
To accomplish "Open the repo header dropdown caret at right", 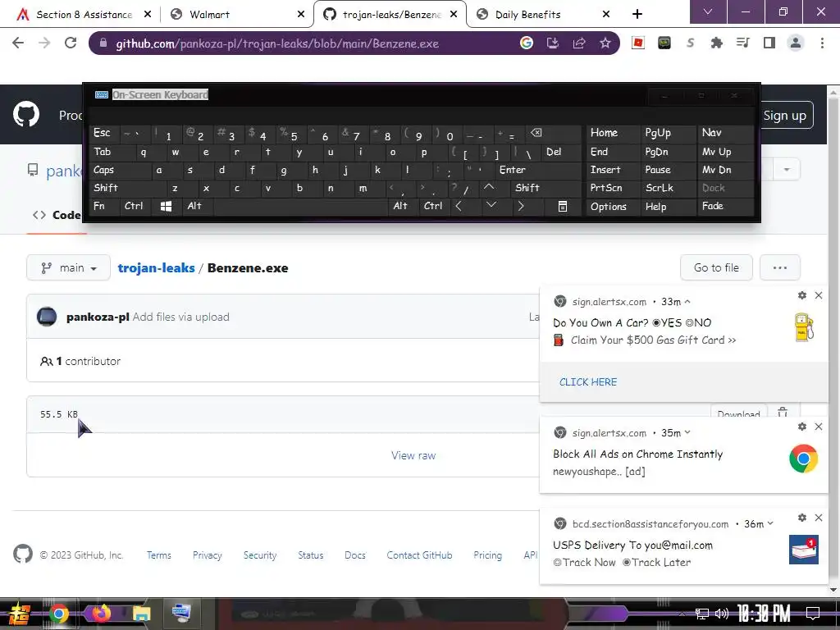I will [787, 170].
